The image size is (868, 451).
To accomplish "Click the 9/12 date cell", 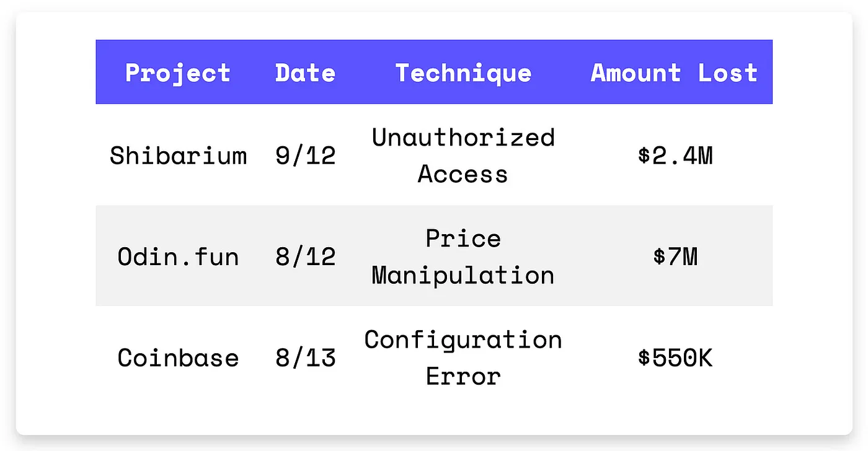I will tap(305, 155).
